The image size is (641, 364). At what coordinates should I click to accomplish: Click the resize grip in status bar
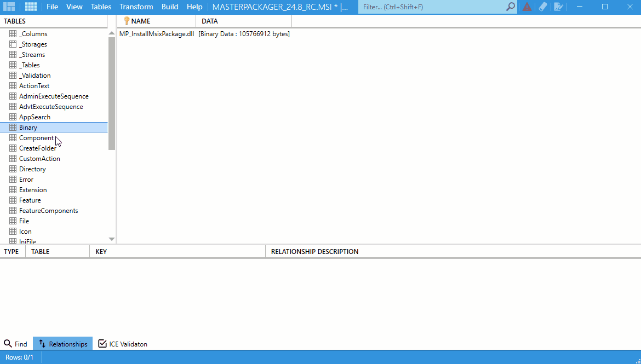pyautogui.click(x=637, y=360)
